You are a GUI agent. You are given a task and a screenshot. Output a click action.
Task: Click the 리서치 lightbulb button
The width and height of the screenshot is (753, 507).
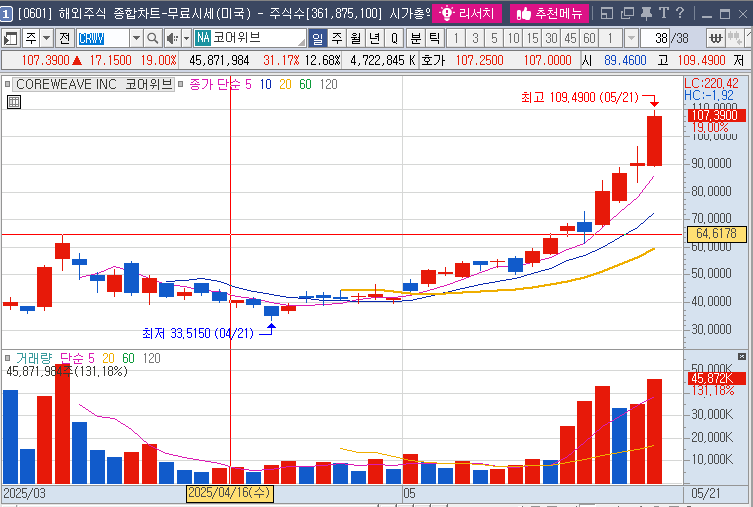click(x=467, y=13)
